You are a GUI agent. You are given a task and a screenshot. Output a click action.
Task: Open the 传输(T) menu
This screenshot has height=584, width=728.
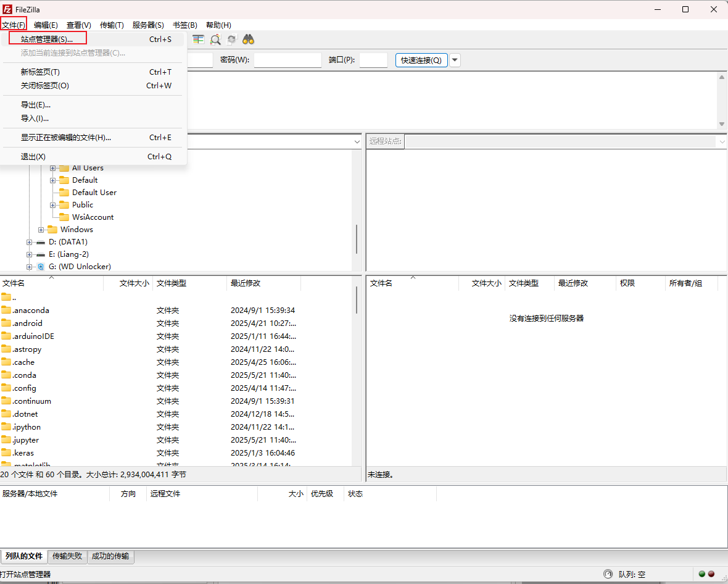click(112, 25)
